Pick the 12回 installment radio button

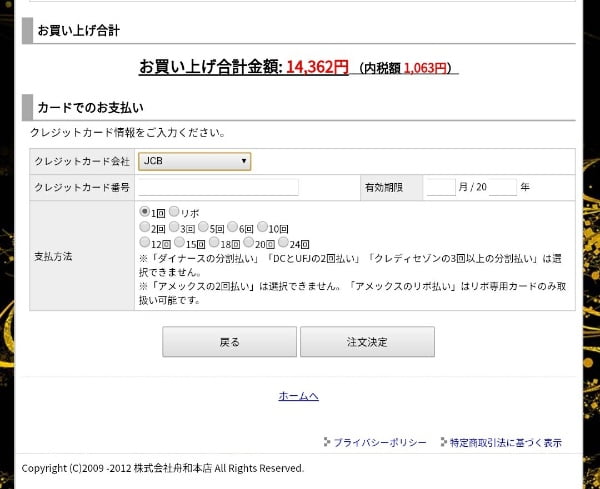(x=145, y=242)
